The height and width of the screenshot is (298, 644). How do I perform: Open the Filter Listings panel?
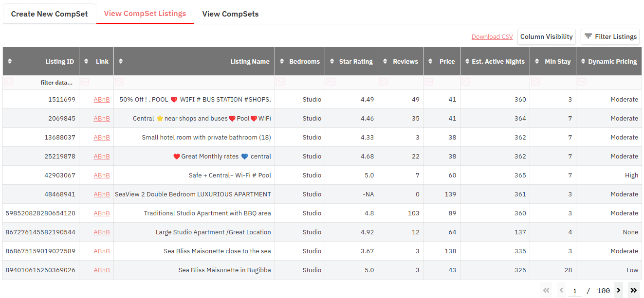pyautogui.click(x=610, y=36)
